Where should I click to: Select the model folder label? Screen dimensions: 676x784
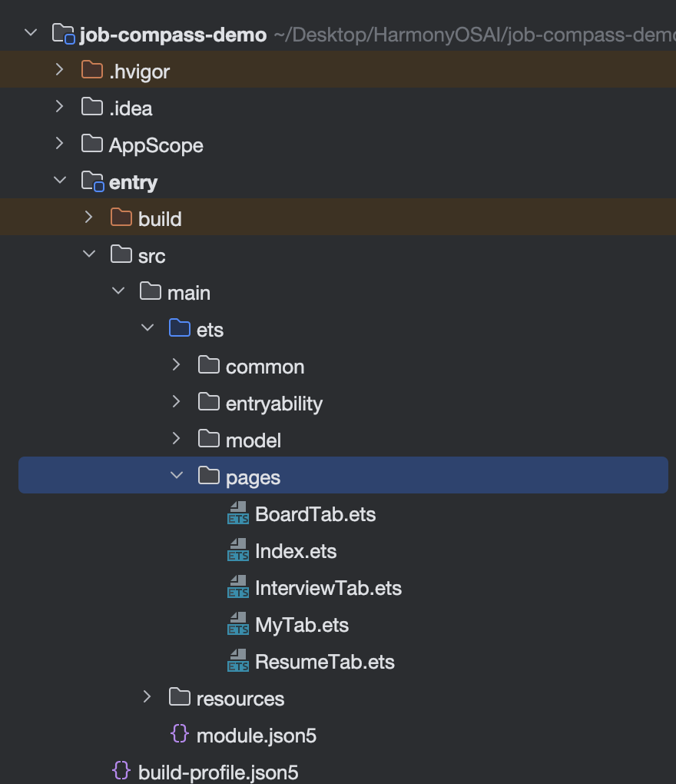pos(253,440)
